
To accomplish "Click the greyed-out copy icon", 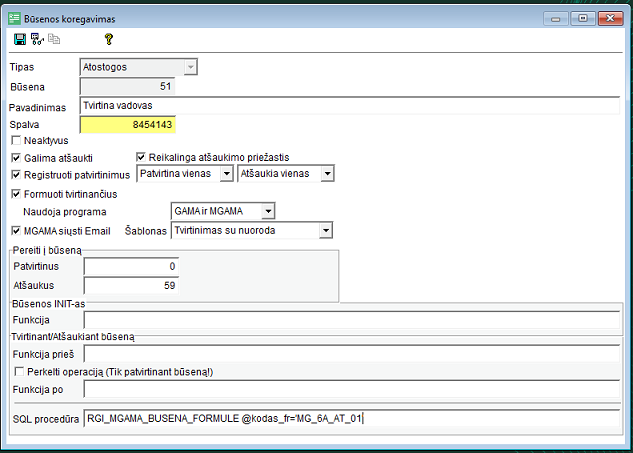I will click(x=54, y=39).
